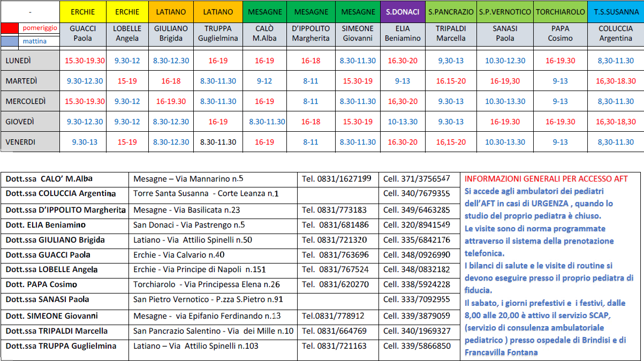Click Martedì slot 15.30-19 for SIMEONE
This screenshot has width=644, height=361.
(358, 81)
